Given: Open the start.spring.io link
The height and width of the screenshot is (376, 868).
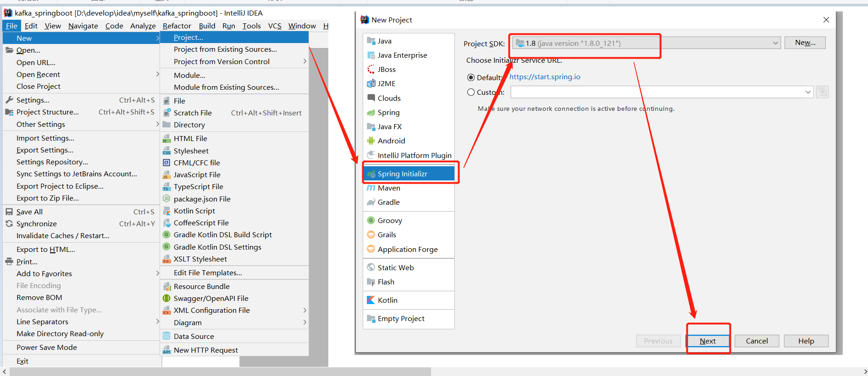Looking at the screenshot, I should (545, 76).
